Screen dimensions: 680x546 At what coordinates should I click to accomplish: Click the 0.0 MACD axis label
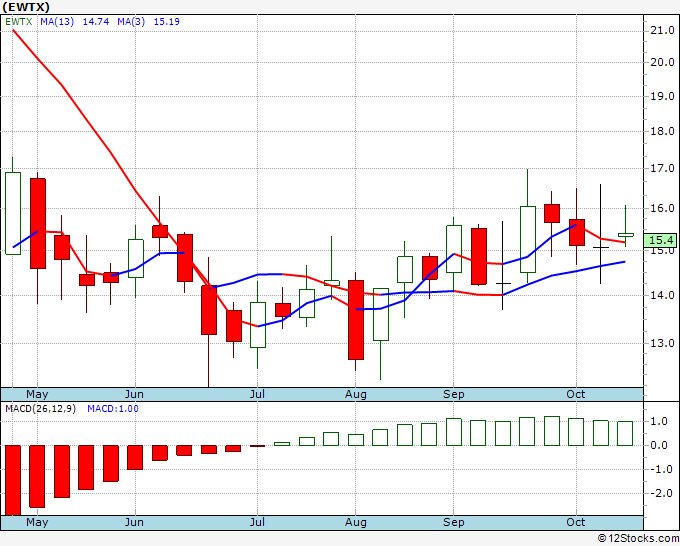658,445
